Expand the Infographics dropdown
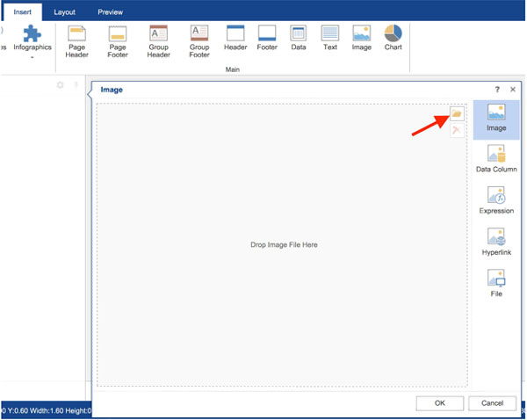The width and height of the screenshot is (527, 420). pos(32,41)
